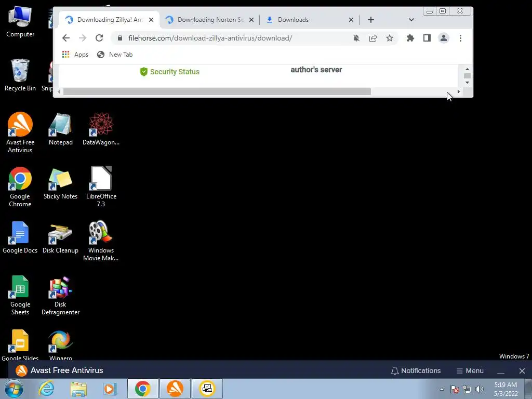Click the Security Status link

tap(170, 72)
